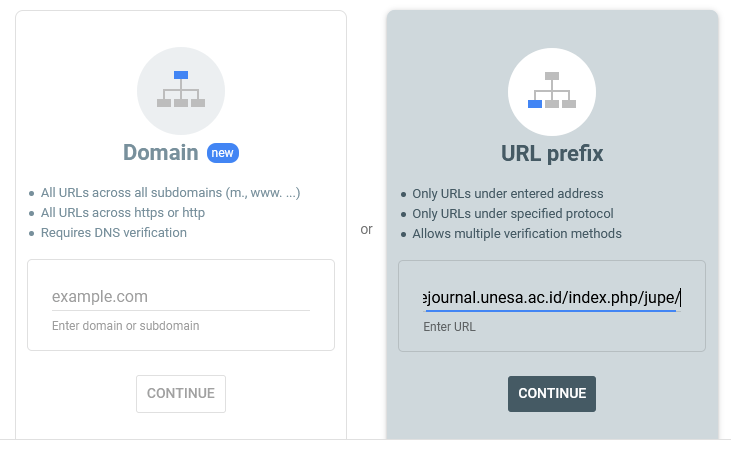731x450 pixels.
Task: Click the URL input containing index.php/jupe/
Action: coord(551,298)
